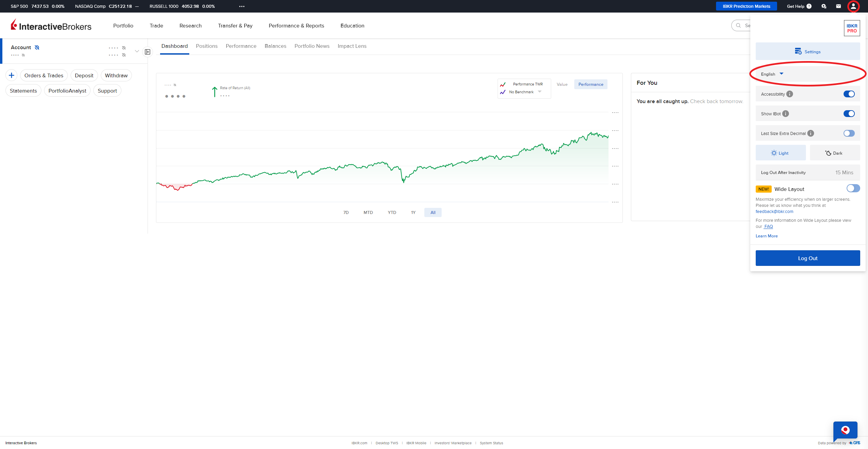Enable the Last Size Extra Decimal switch

849,133
